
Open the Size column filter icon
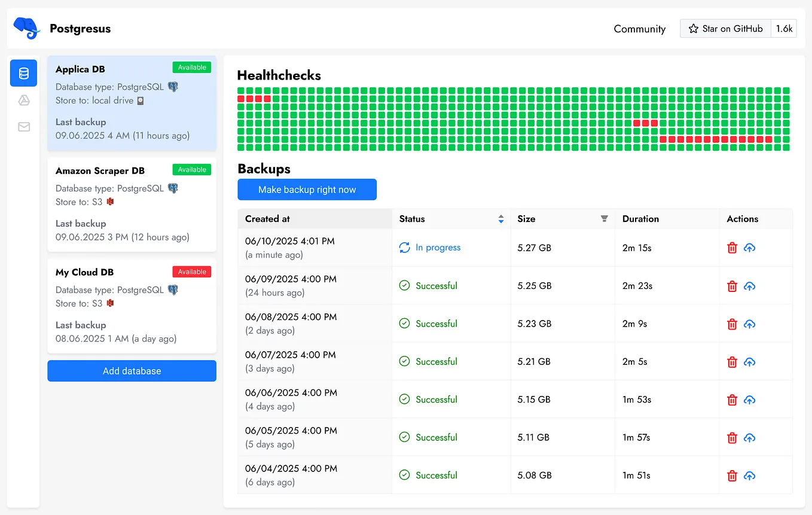pyautogui.click(x=604, y=219)
